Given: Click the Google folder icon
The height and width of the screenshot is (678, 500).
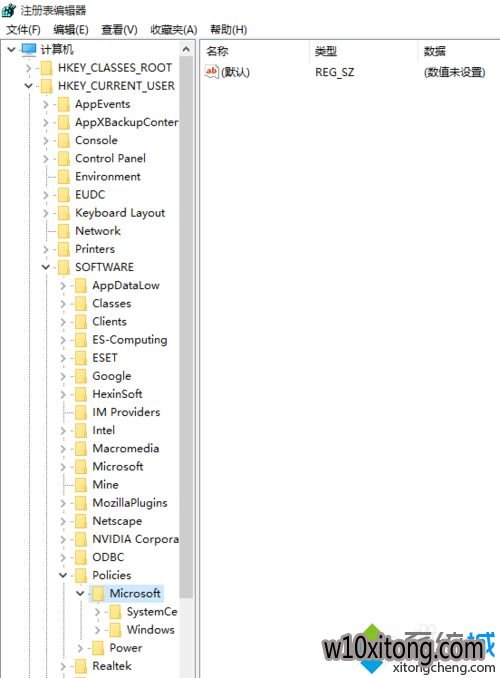Looking at the screenshot, I should [x=81, y=377].
